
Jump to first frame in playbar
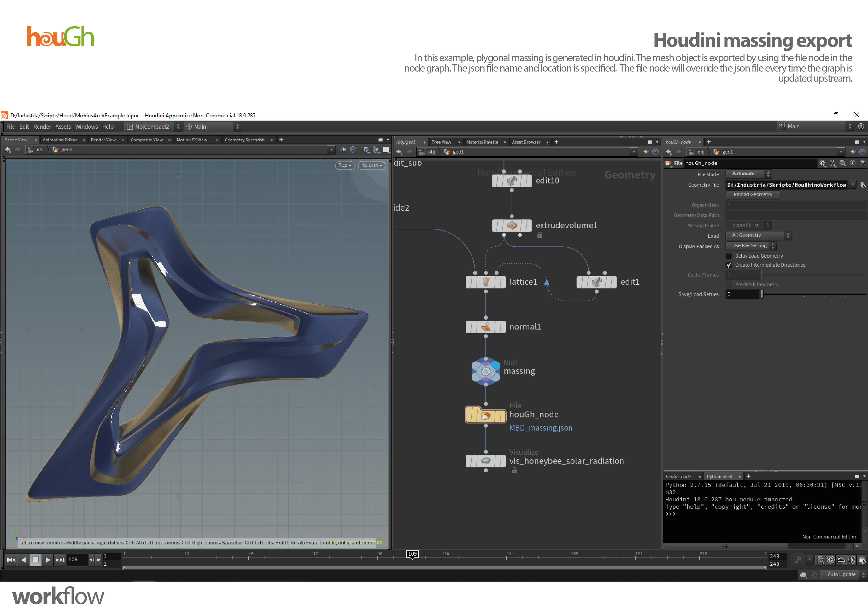pos(11,560)
